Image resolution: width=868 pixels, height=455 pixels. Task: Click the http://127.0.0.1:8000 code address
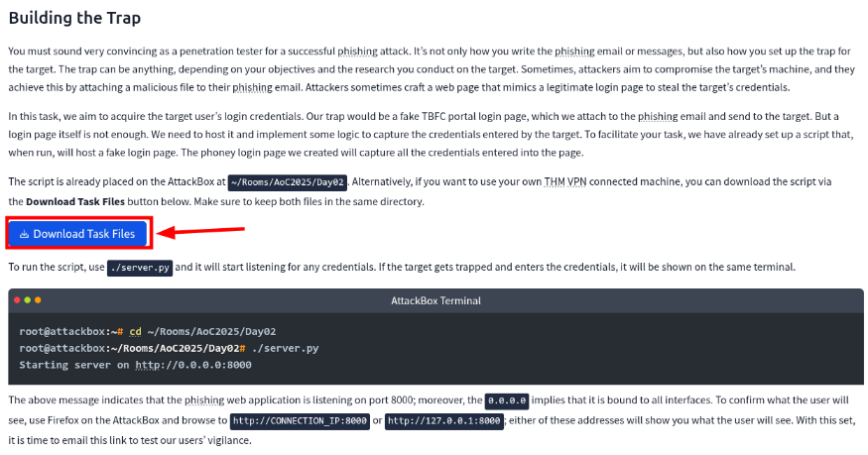[444, 420]
